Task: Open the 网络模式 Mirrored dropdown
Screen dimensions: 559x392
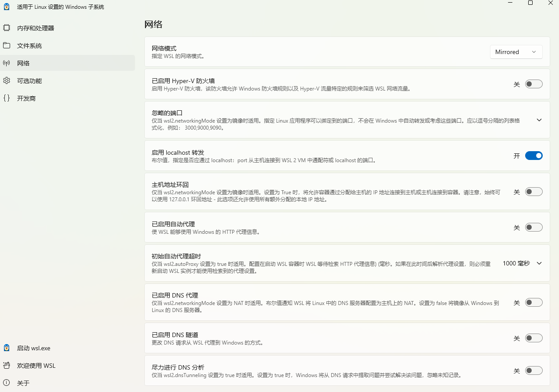Action: point(516,52)
